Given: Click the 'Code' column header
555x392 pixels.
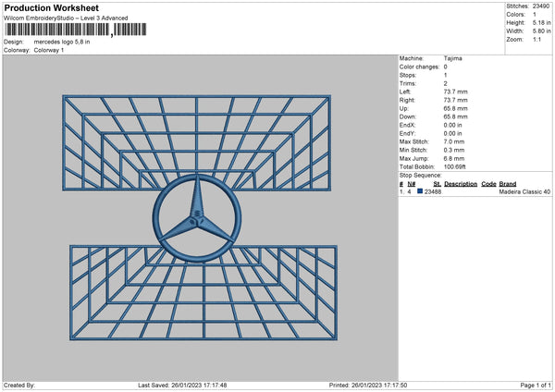Looking at the screenshot, I should click(488, 184).
